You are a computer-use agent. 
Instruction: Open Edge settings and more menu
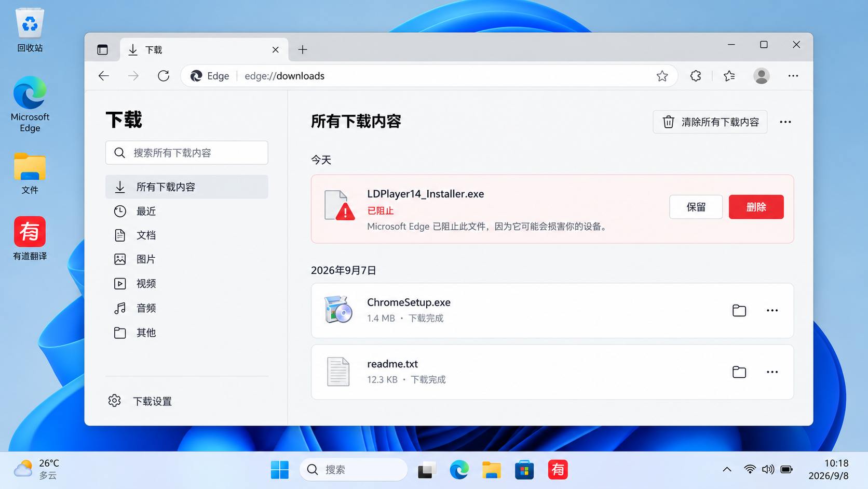(x=793, y=76)
